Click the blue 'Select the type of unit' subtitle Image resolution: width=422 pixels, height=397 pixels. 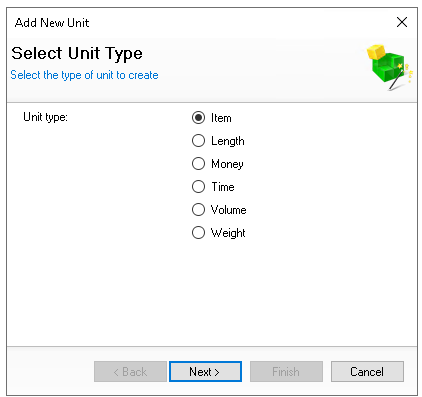(84, 75)
